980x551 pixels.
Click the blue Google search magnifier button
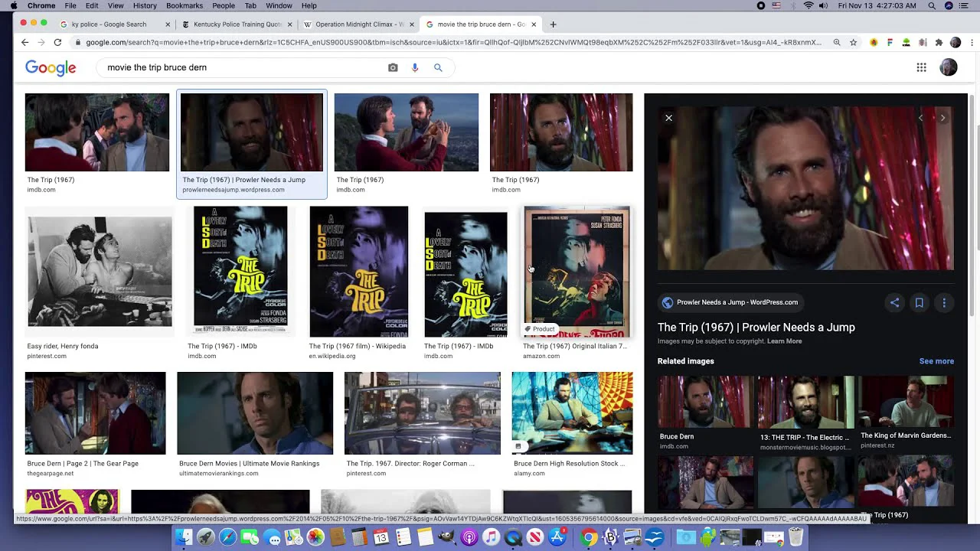click(438, 67)
